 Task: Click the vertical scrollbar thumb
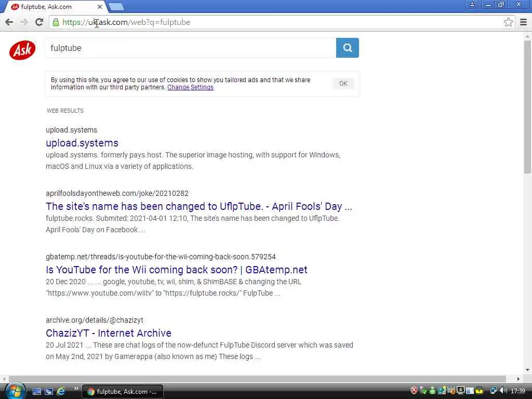527,107
